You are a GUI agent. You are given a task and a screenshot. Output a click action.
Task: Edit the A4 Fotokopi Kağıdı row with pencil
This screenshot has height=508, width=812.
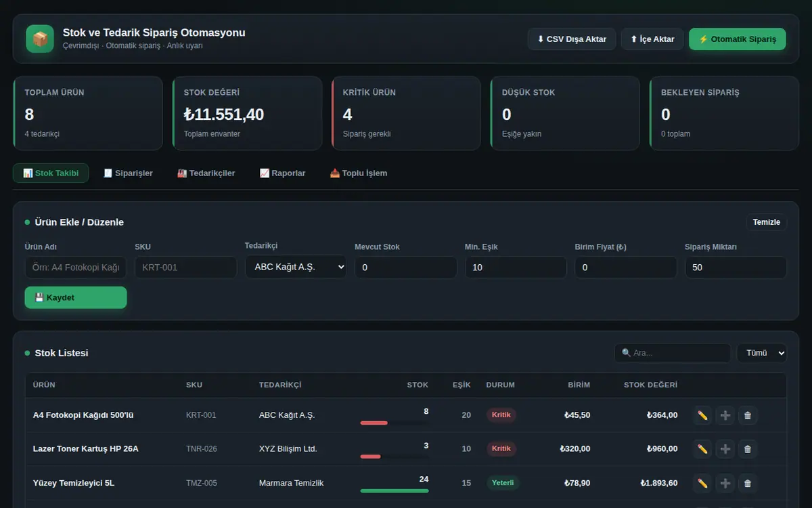coord(702,415)
